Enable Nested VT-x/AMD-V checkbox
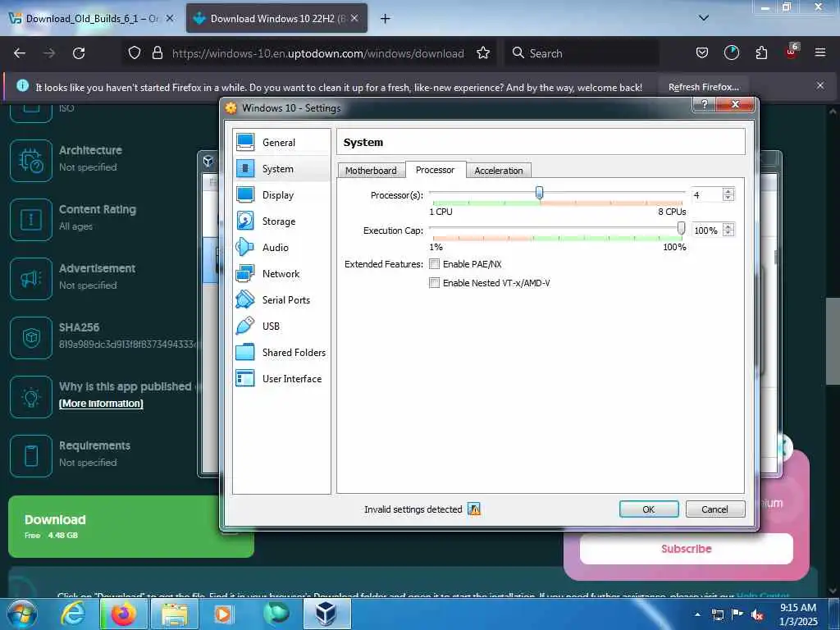 pos(435,283)
